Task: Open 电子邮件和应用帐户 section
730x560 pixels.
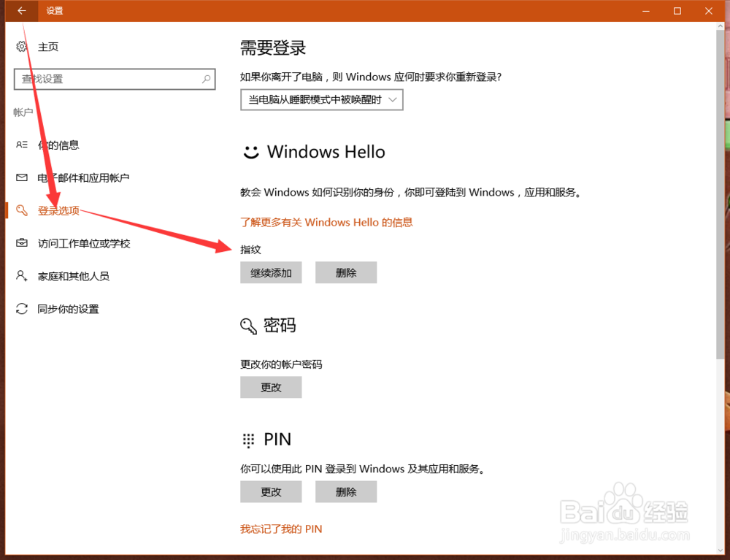Action: (x=83, y=178)
